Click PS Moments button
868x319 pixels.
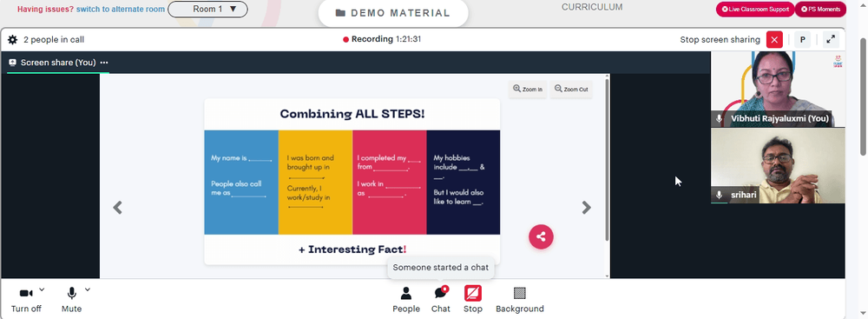[x=820, y=10]
